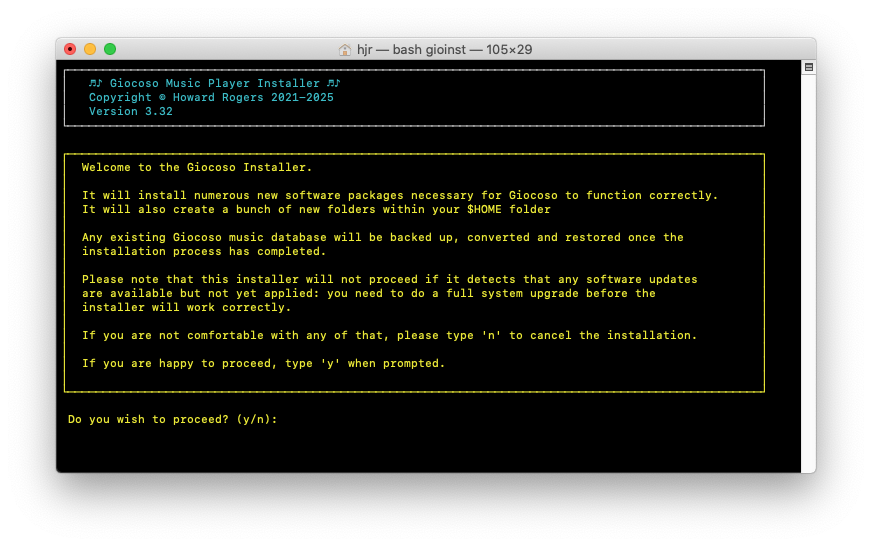Click the line about typing 'y' when prompted
This screenshot has height=547, width=872.
coord(263,363)
